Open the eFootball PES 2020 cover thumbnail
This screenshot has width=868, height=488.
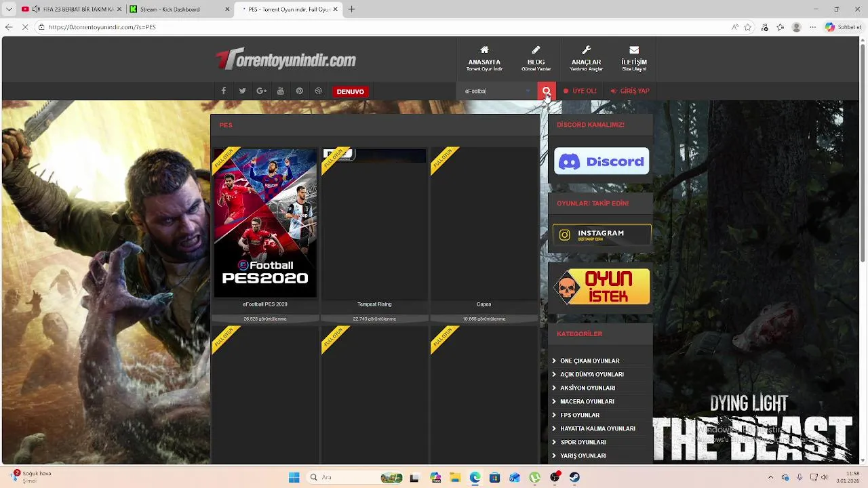tap(265, 223)
